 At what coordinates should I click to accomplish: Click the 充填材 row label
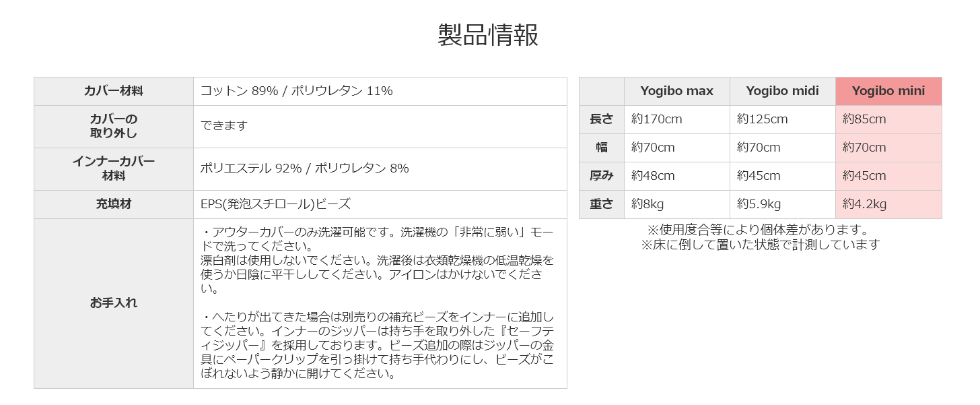[114, 204]
